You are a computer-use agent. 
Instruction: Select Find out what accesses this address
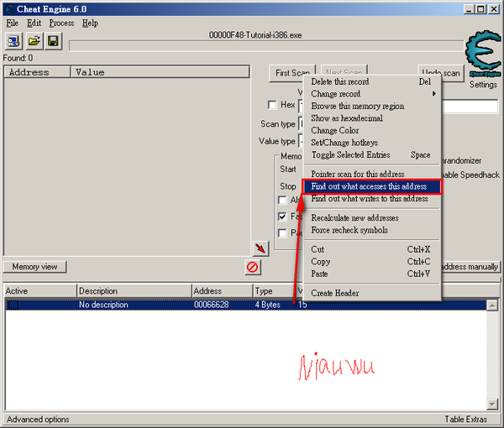click(372, 186)
